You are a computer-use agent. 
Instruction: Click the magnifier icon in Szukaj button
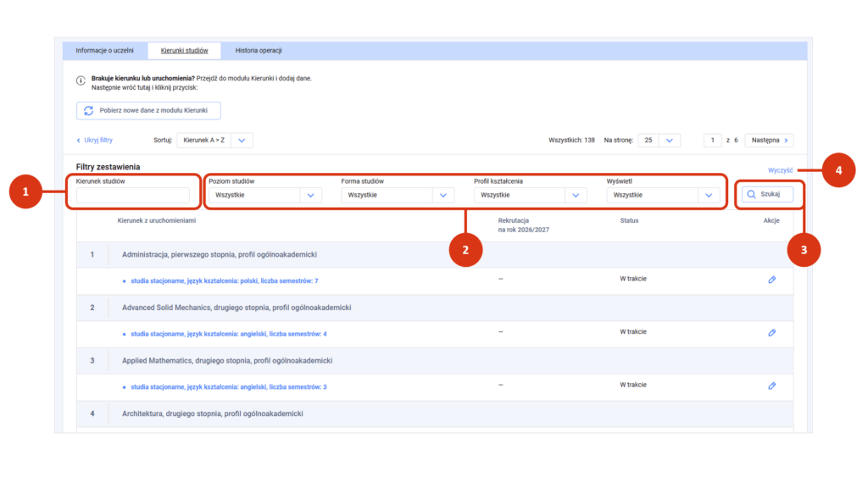coord(751,194)
